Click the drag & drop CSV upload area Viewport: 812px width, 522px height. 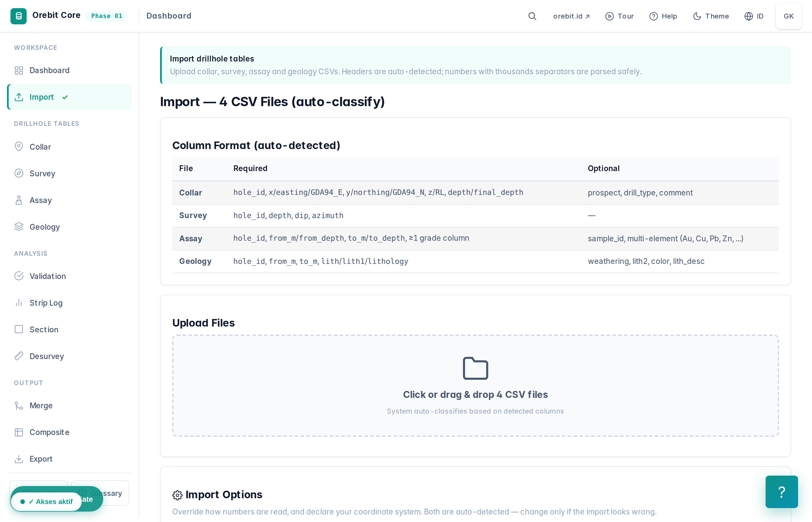(x=476, y=386)
